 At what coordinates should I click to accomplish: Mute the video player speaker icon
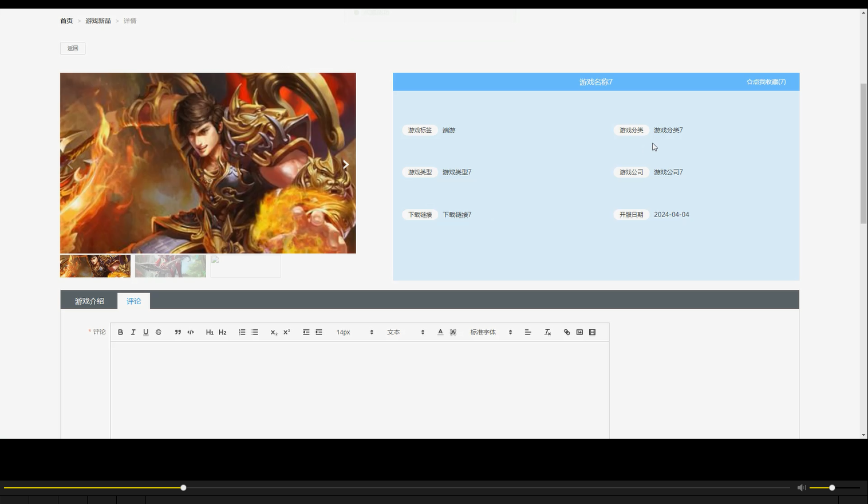(801, 488)
